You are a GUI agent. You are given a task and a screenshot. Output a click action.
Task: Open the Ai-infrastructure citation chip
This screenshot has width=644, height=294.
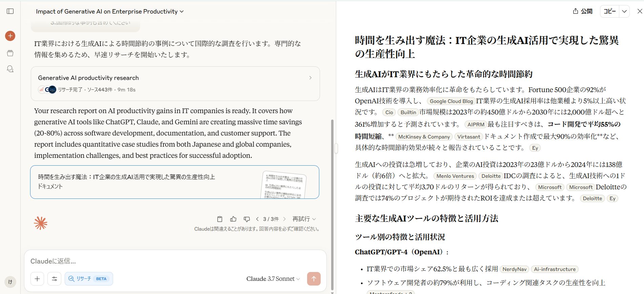click(555, 269)
